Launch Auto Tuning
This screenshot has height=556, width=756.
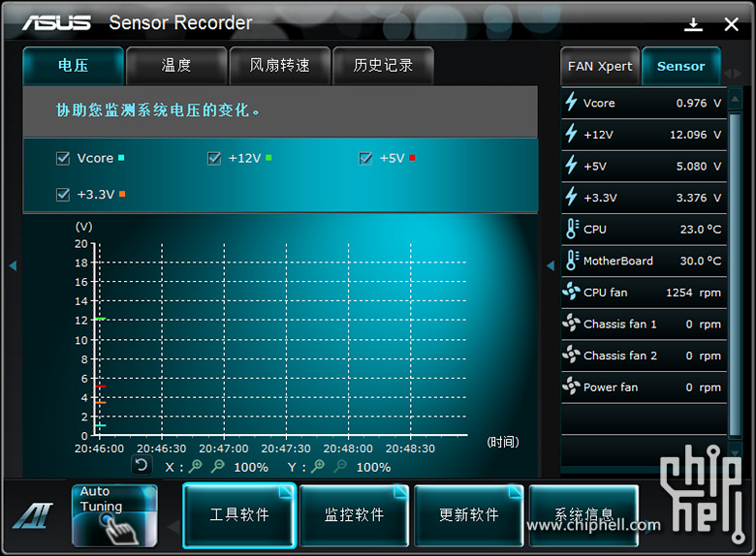pyautogui.click(x=114, y=515)
